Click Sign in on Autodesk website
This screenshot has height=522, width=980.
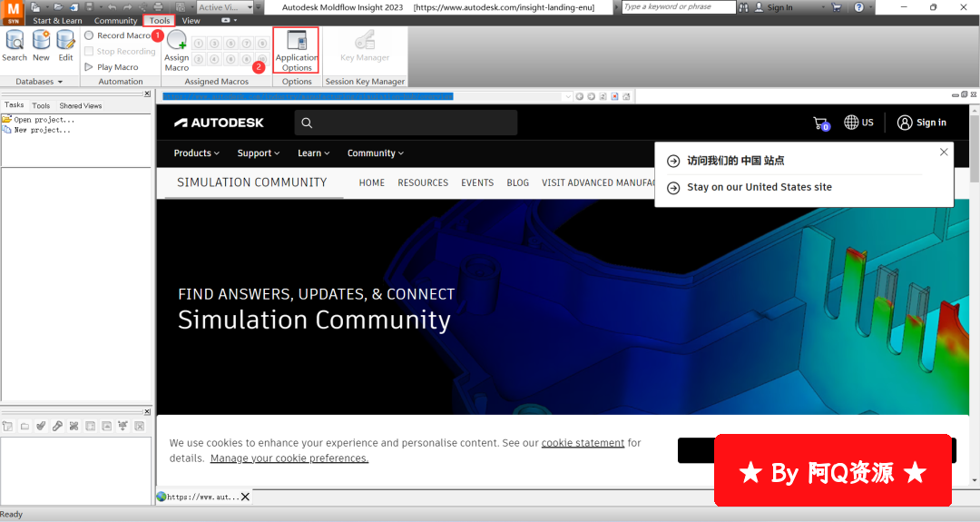[922, 123]
